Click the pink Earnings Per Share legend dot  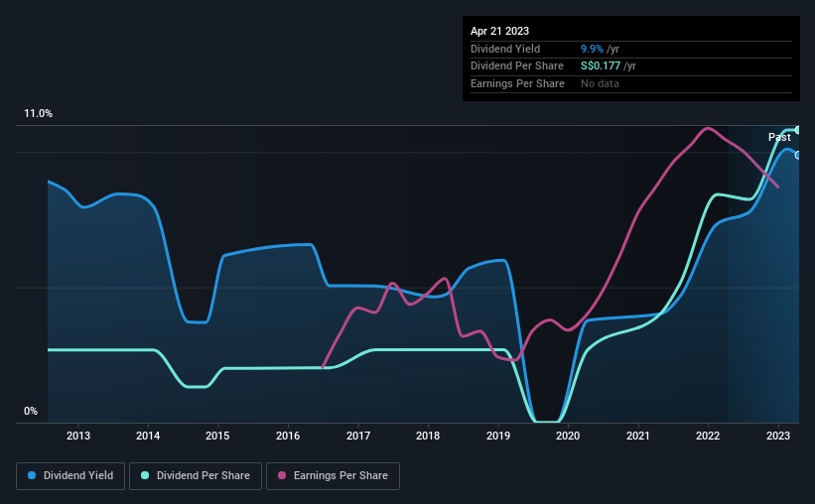[x=282, y=475]
